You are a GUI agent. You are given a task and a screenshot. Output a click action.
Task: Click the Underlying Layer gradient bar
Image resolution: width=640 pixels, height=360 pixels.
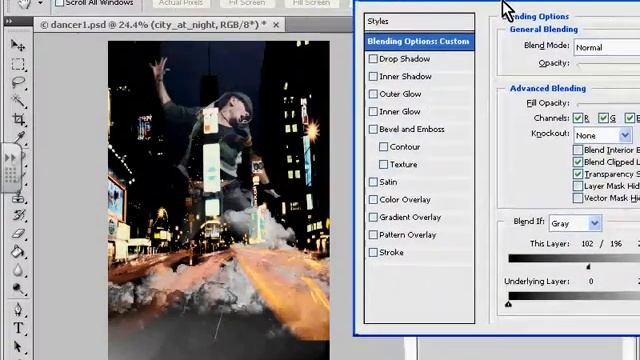coord(574,296)
